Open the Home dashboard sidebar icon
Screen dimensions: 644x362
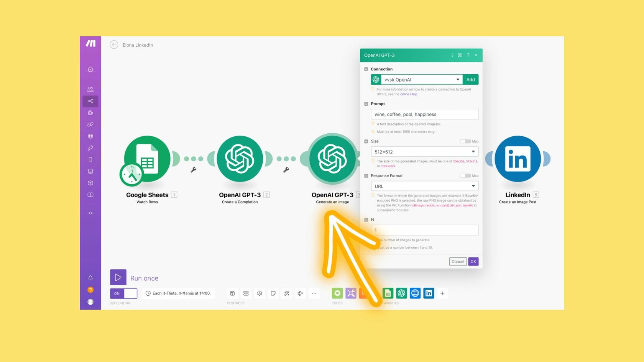coord(90,69)
